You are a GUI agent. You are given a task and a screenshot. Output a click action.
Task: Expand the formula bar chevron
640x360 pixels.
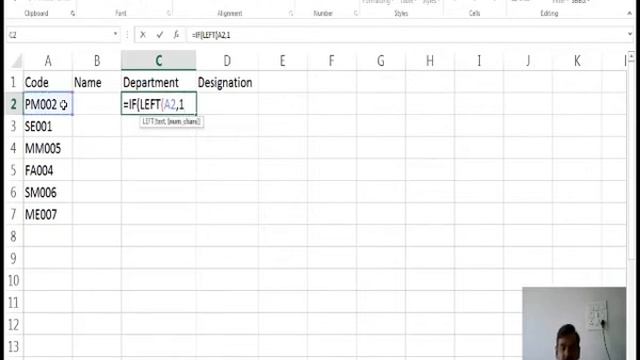click(x=630, y=35)
